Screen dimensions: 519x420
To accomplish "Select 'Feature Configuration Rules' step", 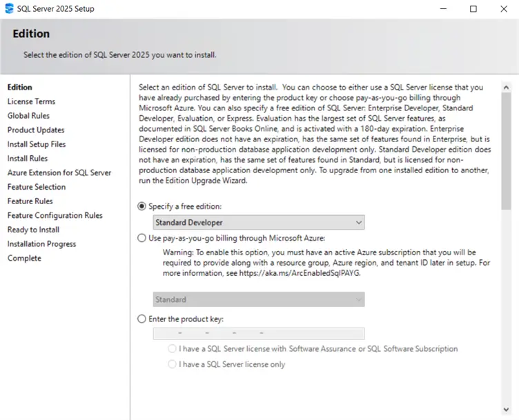I will click(x=55, y=215).
